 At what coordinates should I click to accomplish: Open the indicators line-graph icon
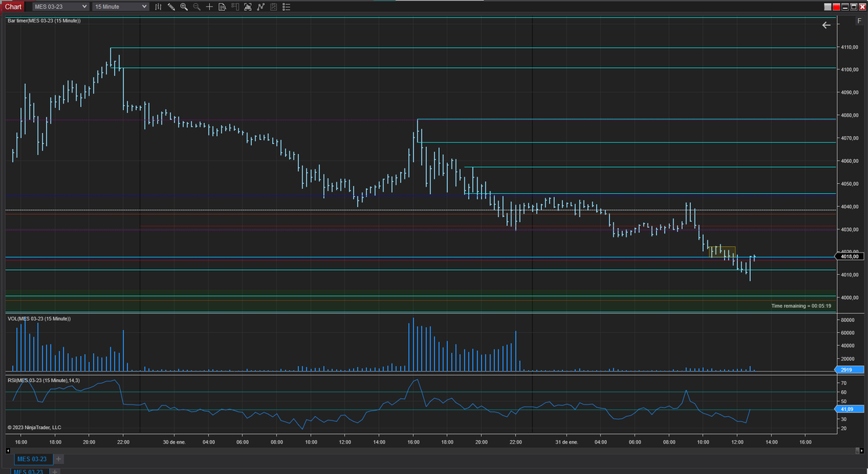click(260, 7)
